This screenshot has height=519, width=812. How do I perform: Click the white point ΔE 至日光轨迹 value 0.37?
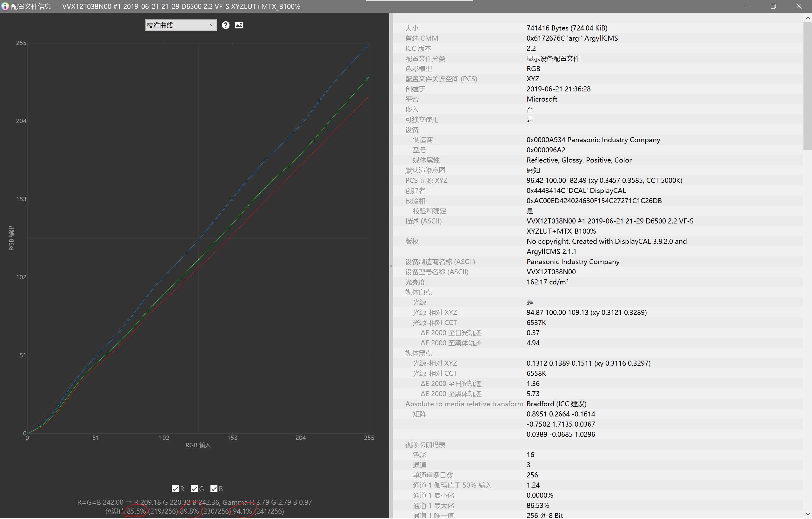[x=533, y=333]
